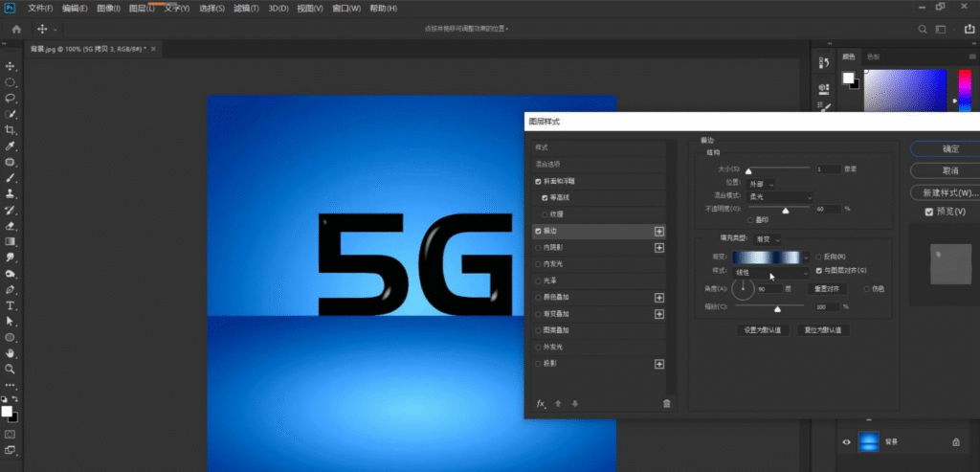Select the Horizontal Type tool
This screenshot has width=980, height=472.
10,305
